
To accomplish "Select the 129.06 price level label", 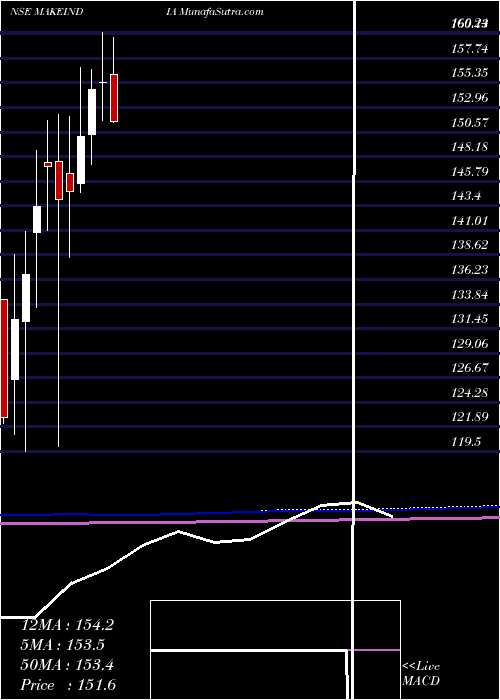I will (x=469, y=343).
